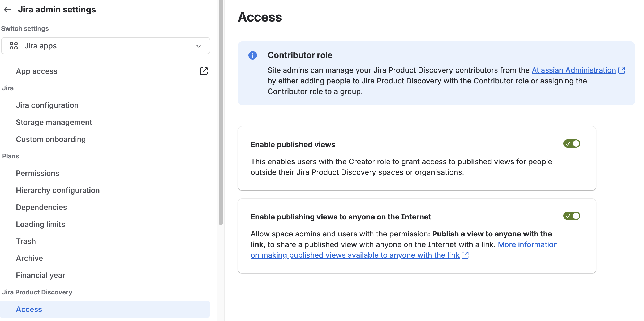Image resolution: width=644 pixels, height=321 pixels.
Task: Open the Archive page
Action: pos(29,258)
